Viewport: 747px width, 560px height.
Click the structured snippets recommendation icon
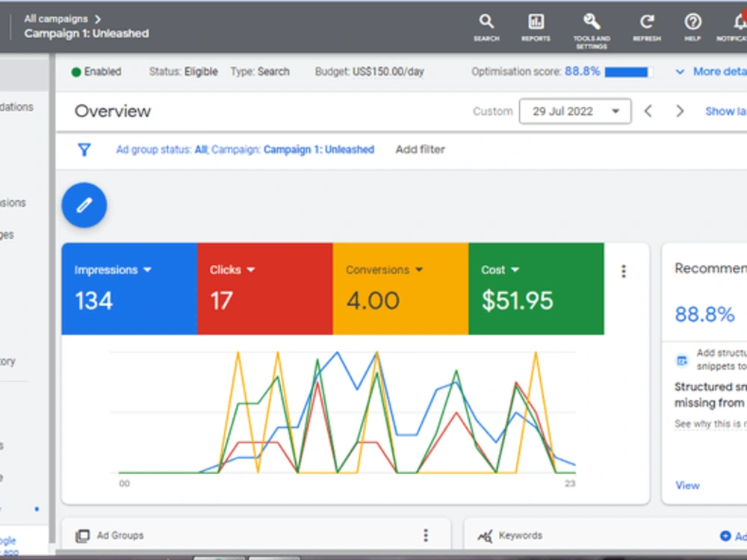pos(682,361)
